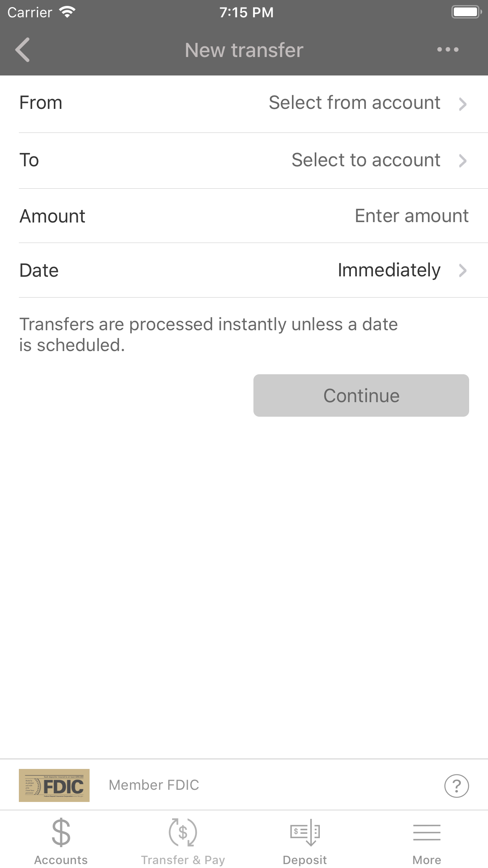Tap the Immediately date value
The image size is (488, 868).
coord(389,270)
